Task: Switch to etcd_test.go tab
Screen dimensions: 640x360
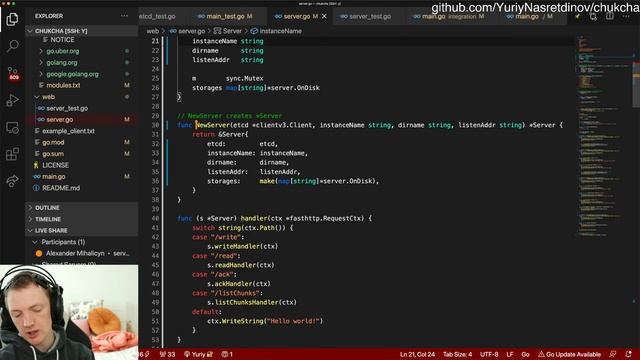Action: tap(158, 16)
